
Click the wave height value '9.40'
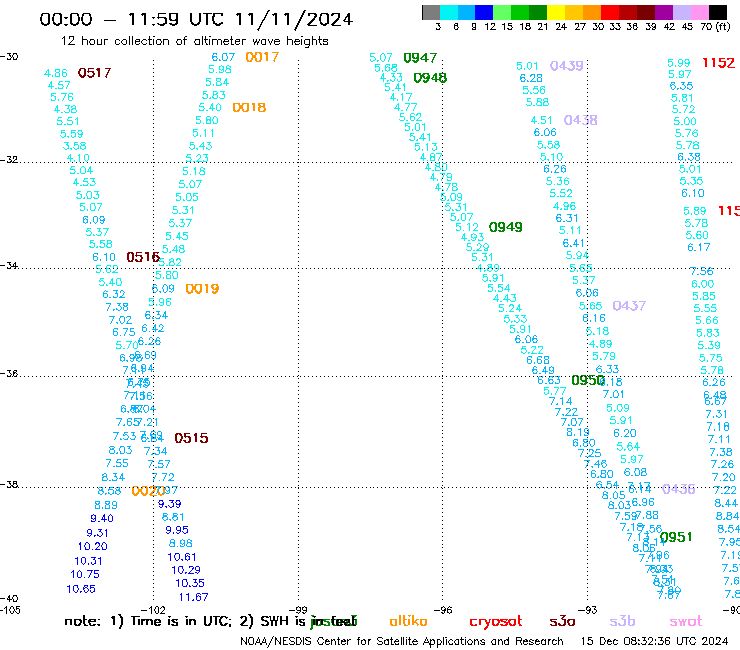tap(102, 518)
